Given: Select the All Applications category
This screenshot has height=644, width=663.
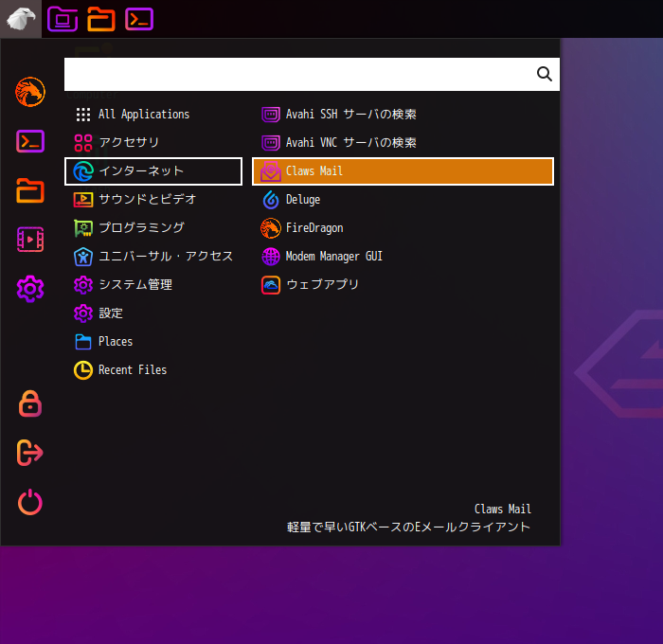Looking at the screenshot, I should [x=153, y=115].
